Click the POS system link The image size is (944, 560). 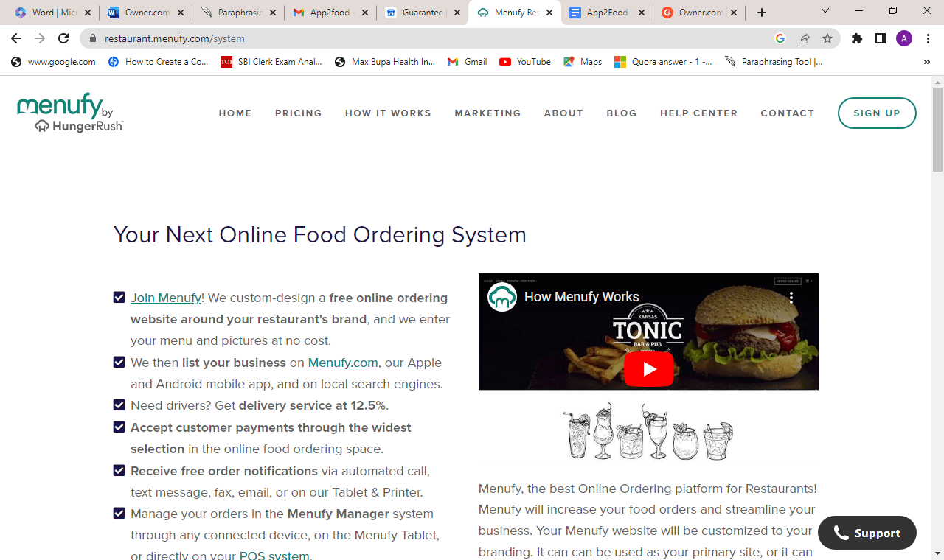tap(274, 555)
